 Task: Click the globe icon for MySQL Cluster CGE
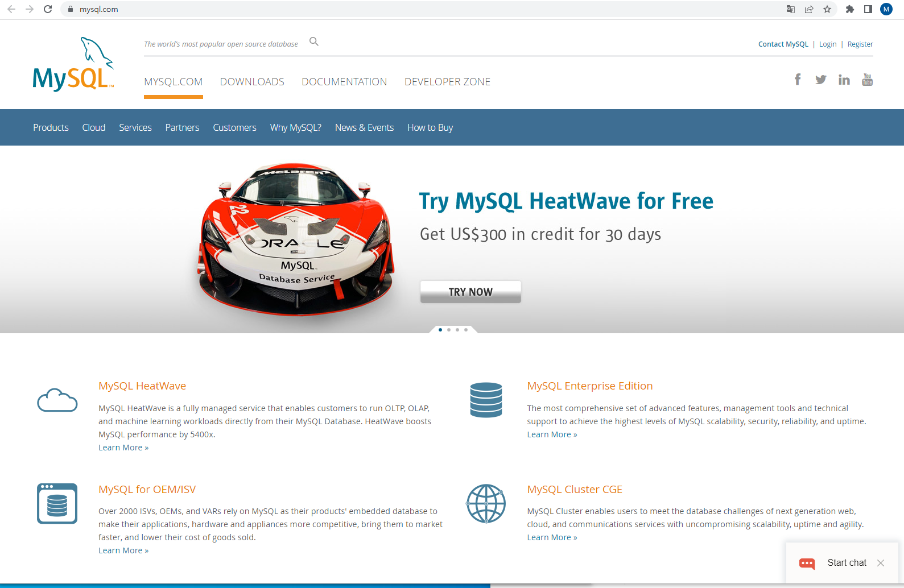click(486, 503)
